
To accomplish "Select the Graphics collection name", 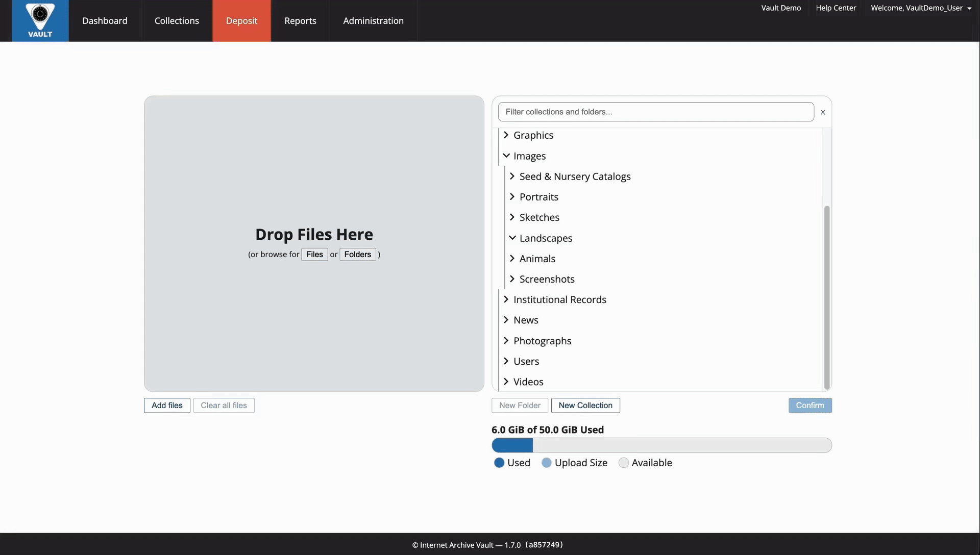I will [x=533, y=135].
